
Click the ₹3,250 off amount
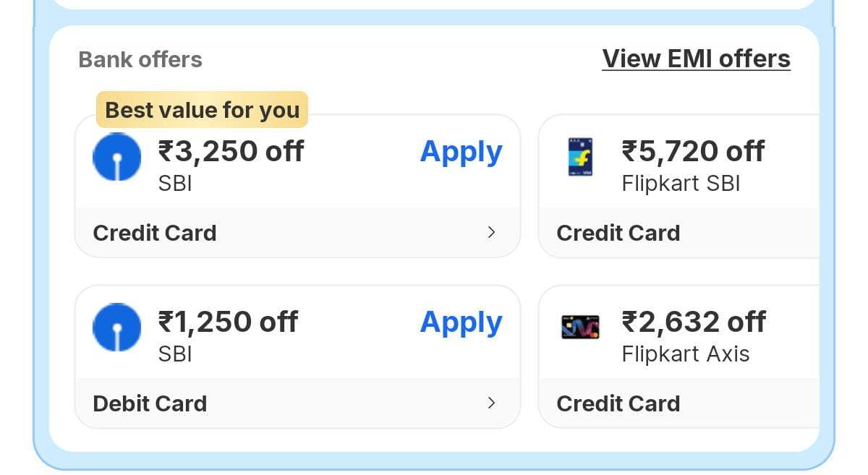point(231,150)
